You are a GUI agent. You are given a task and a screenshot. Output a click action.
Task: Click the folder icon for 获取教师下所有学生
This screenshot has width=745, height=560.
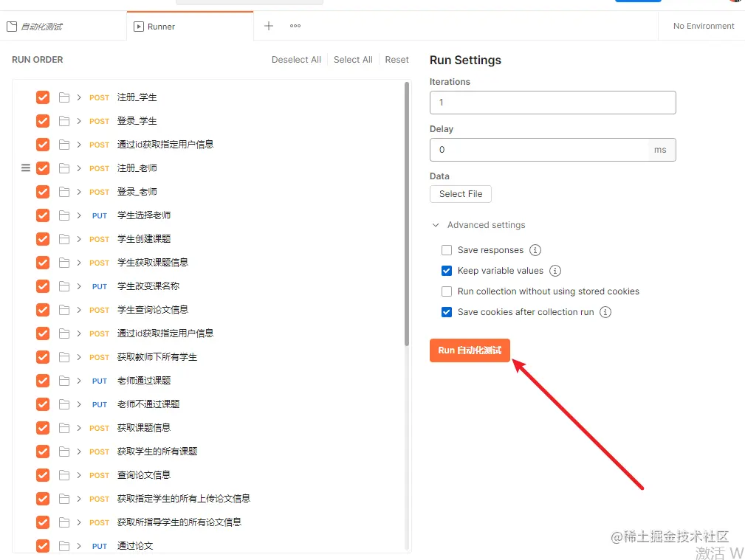64,357
